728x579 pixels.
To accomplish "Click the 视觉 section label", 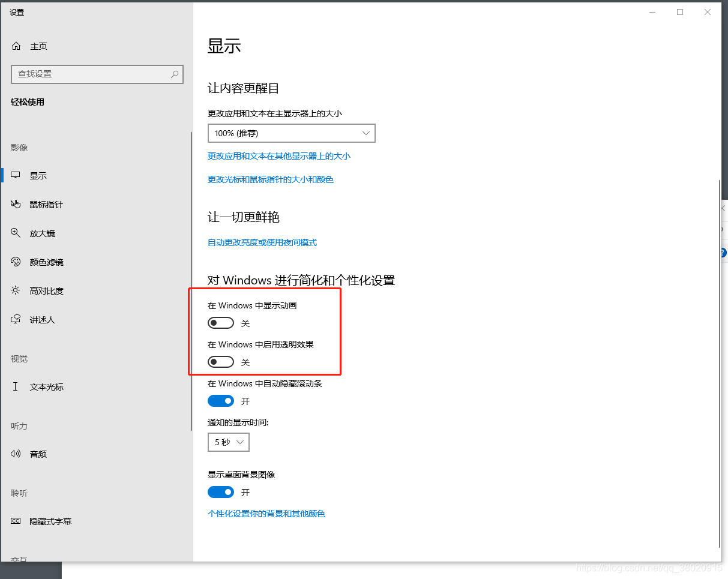I will click(19, 359).
